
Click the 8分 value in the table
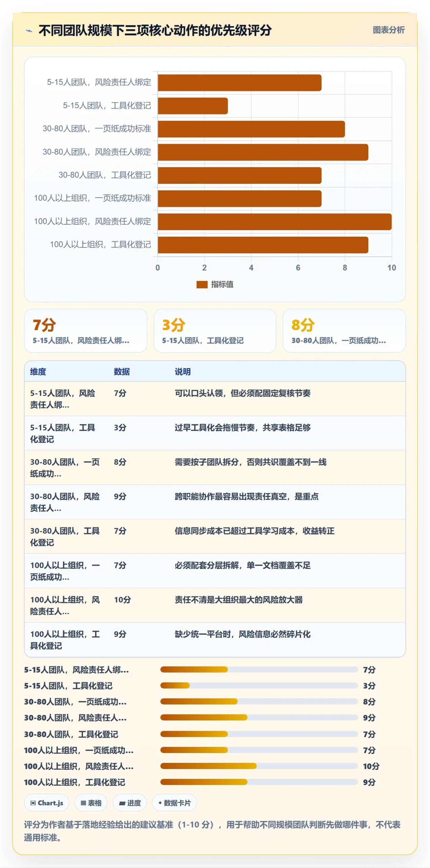(120, 462)
